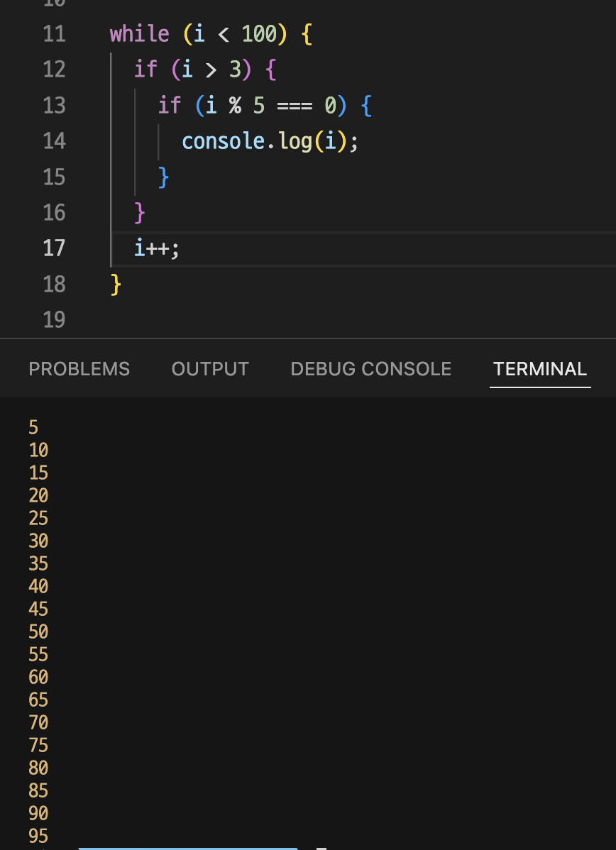Click terminal output value '15'
This screenshot has width=616, height=850.
pos(38,473)
